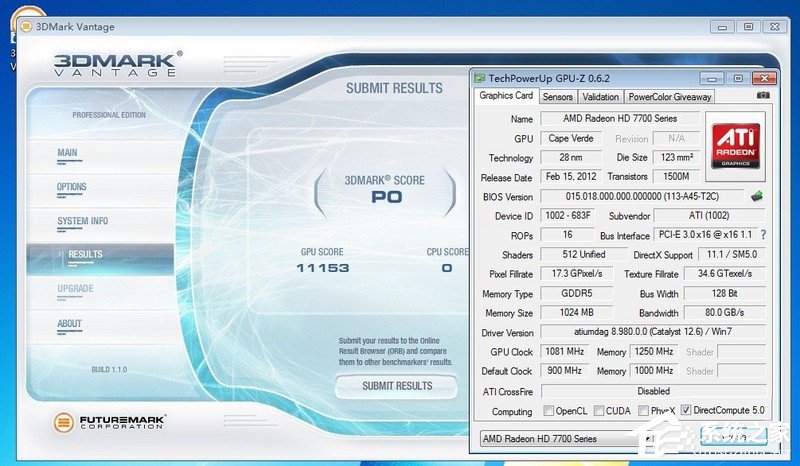Enable the OpenCL checkbox
This screenshot has height=466, width=800.
(548, 410)
